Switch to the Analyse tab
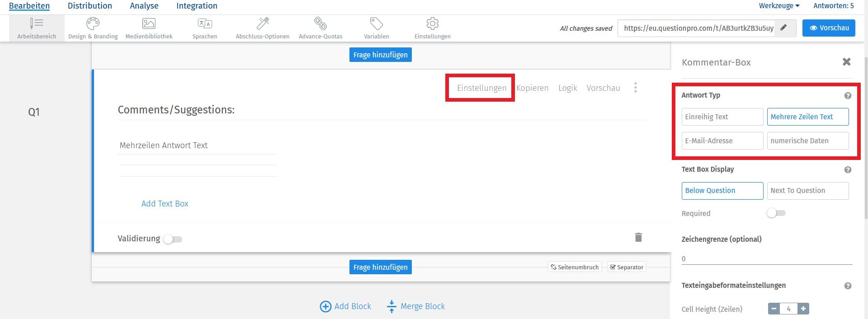 pos(144,6)
